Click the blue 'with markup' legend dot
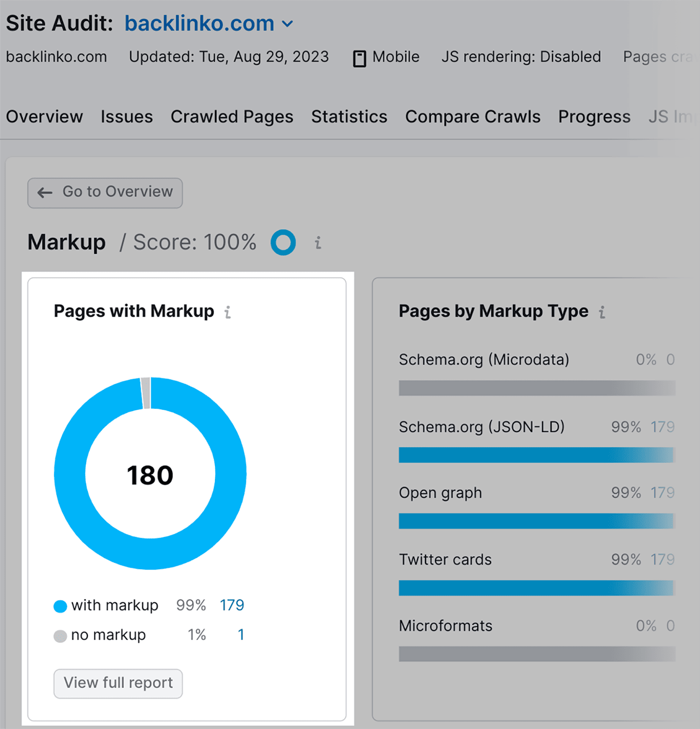This screenshot has height=729, width=700. click(60, 606)
